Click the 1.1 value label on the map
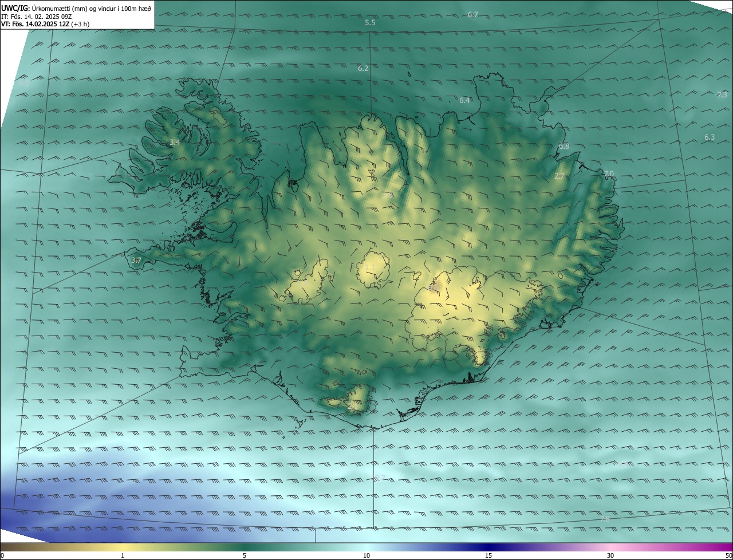This screenshot has width=733, height=560. [x=369, y=268]
